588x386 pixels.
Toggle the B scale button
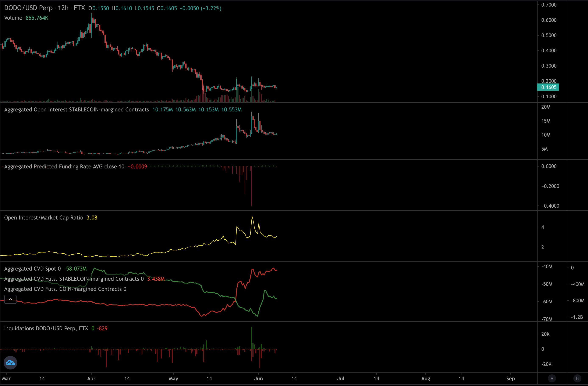point(577,378)
